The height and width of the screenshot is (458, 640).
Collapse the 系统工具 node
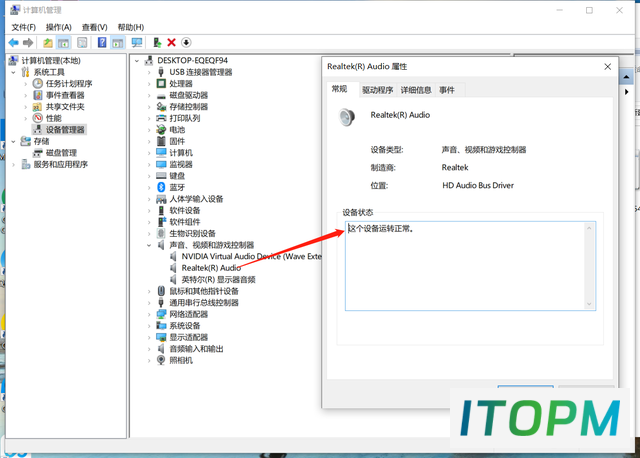(x=13, y=72)
